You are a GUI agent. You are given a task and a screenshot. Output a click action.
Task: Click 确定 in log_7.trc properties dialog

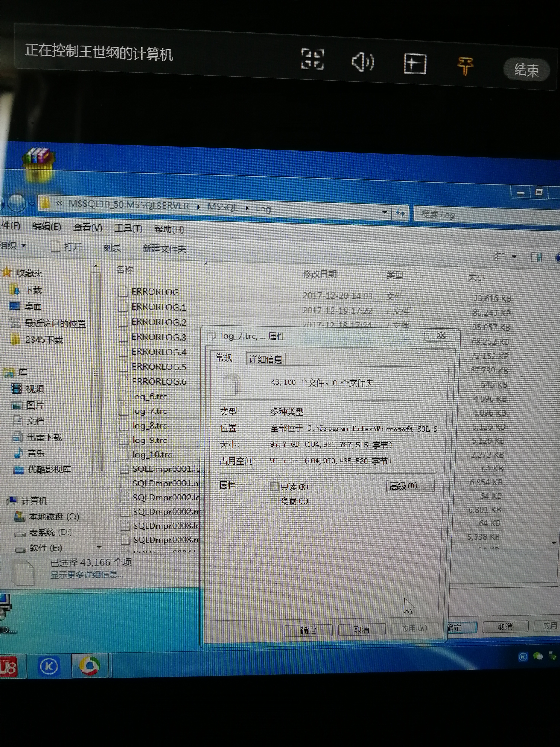tap(309, 630)
